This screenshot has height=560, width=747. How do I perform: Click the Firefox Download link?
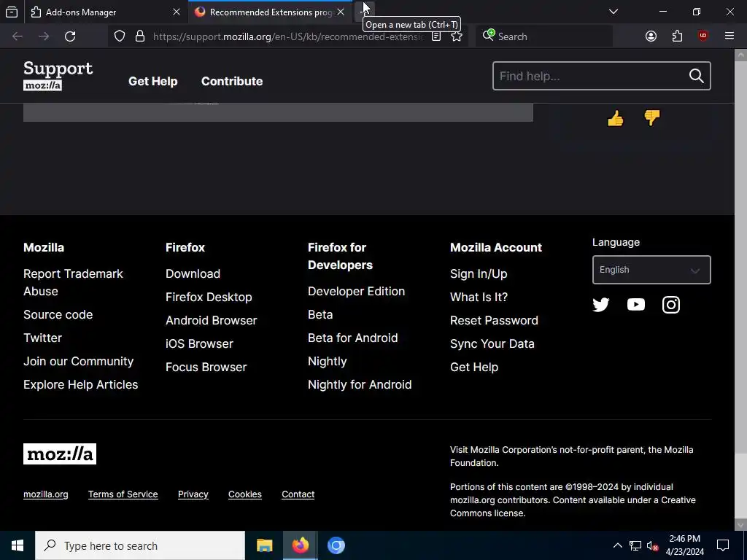tap(193, 274)
